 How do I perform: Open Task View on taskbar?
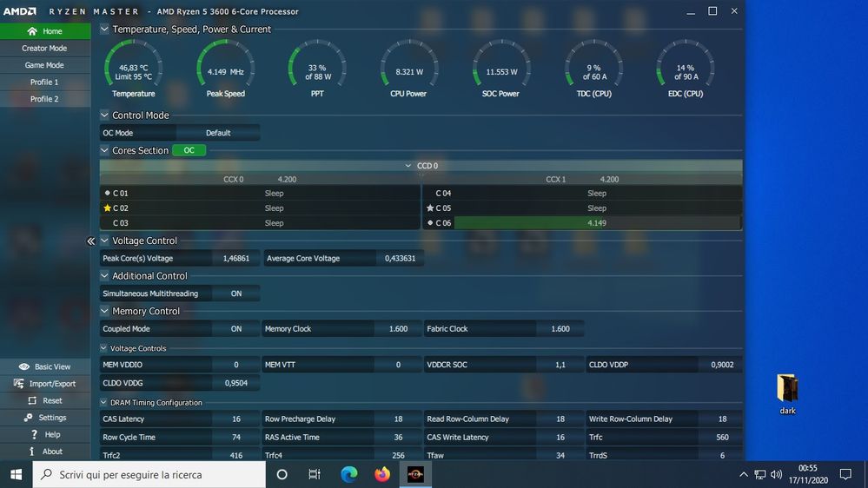click(x=315, y=474)
